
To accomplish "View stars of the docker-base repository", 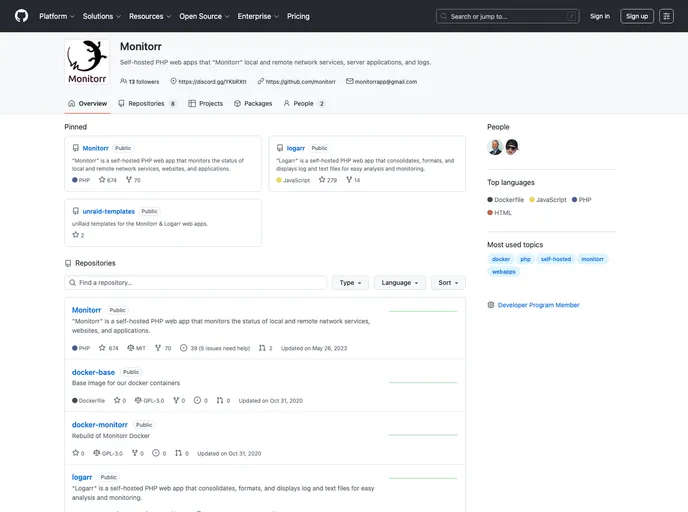I will coord(120,400).
